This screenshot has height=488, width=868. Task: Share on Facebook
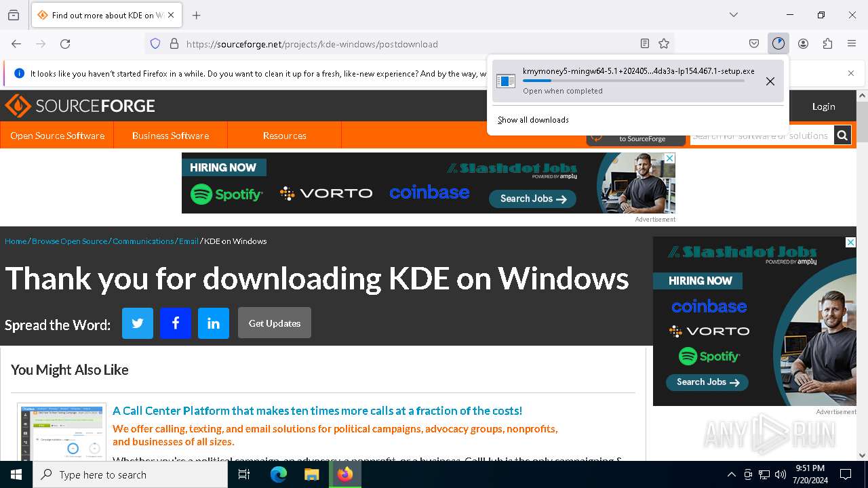tap(176, 323)
